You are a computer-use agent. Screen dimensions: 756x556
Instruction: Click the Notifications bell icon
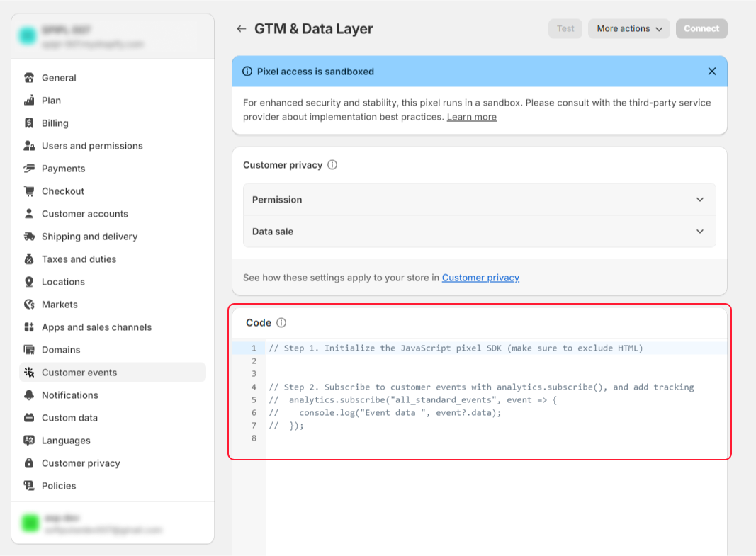pyautogui.click(x=28, y=395)
